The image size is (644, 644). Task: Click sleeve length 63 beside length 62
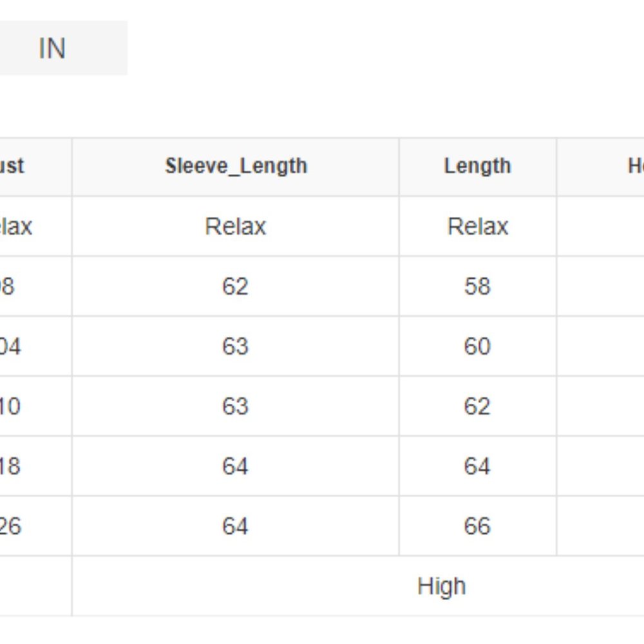coord(236,406)
